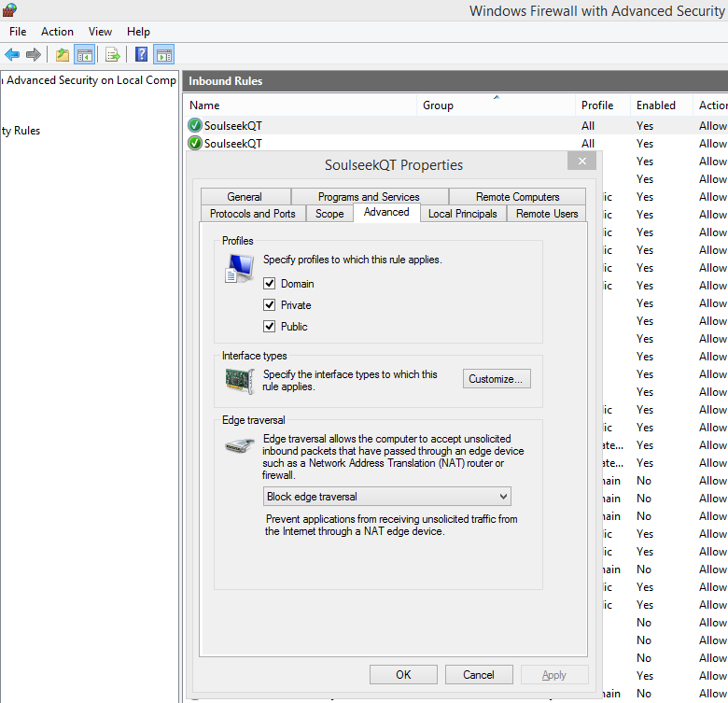Click the Forward arrow toolbar icon
Viewport: 728px width, 703px height.
pos(34,55)
